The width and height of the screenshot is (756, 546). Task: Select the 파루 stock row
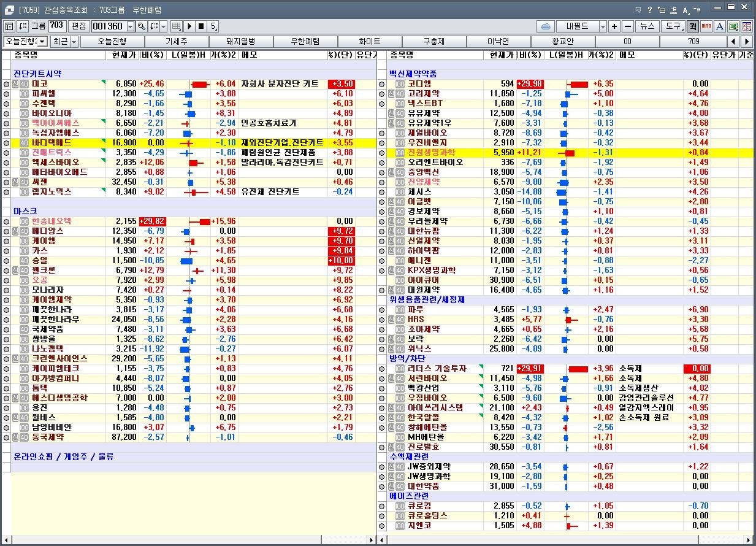(x=565, y=310)
